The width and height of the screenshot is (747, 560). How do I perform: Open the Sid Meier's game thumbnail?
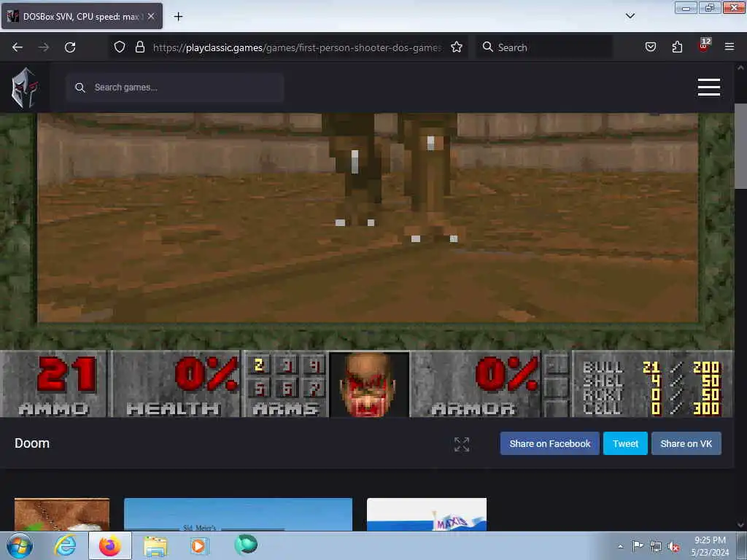[x=238, y=514]
